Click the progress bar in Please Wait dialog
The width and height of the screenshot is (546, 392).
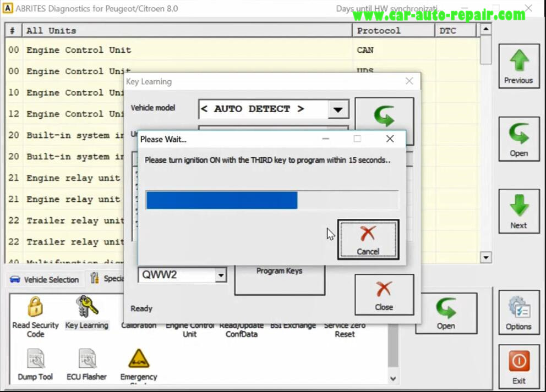[272, 200]
